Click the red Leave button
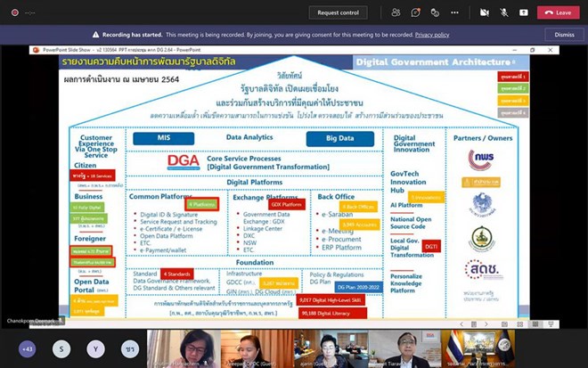The height and width of the screenshot is (368, 588). [558, 12]
